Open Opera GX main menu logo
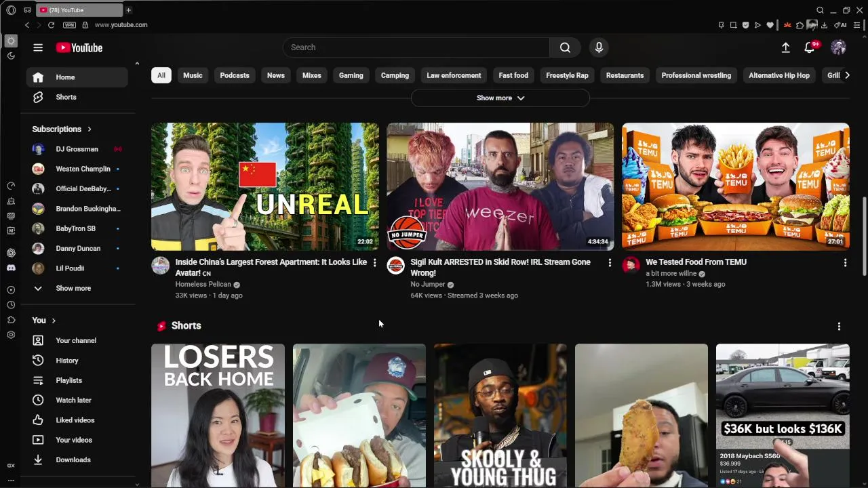 click(11, 10)
